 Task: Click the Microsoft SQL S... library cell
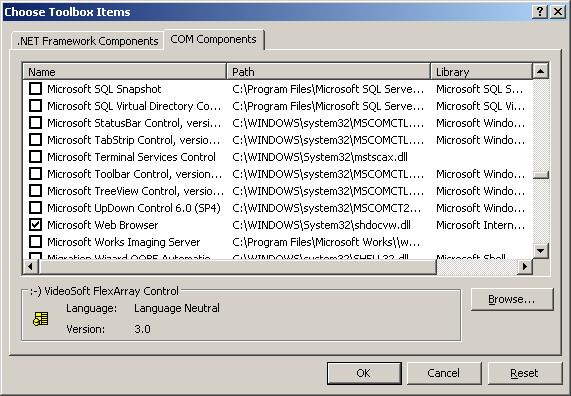[x=480, y=89]
